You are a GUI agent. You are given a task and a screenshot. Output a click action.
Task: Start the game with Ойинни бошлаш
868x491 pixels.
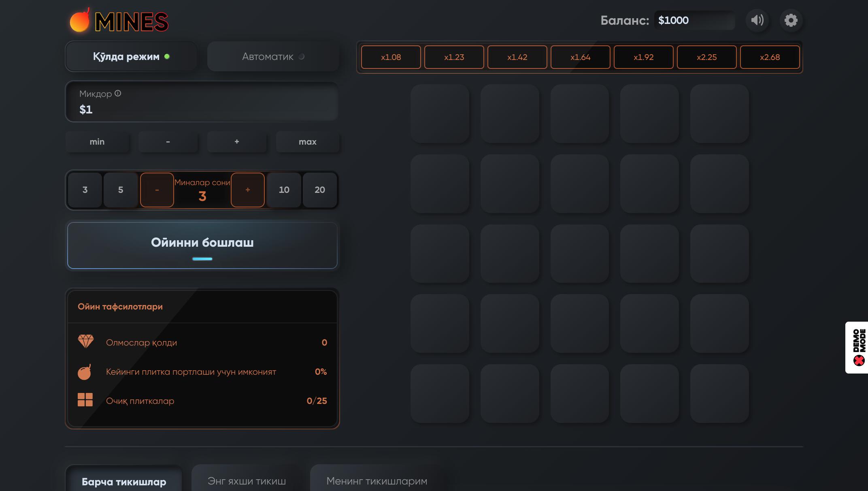(x=202, y=245)
